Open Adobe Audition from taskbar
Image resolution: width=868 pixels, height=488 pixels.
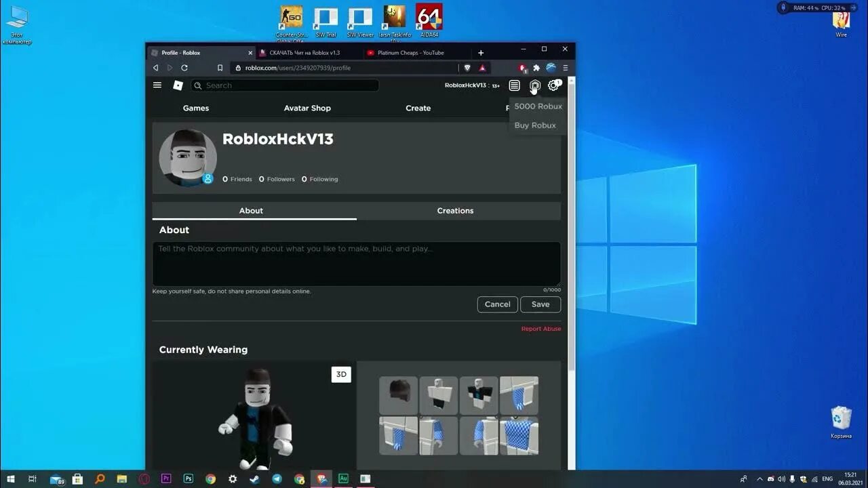(x=343, y=479)
